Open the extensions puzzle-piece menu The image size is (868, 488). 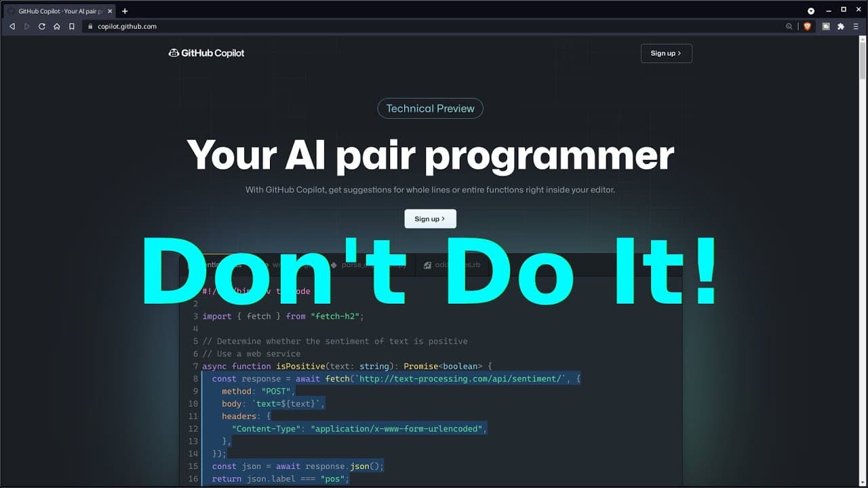pyautogui.click(x=841, y=26)
